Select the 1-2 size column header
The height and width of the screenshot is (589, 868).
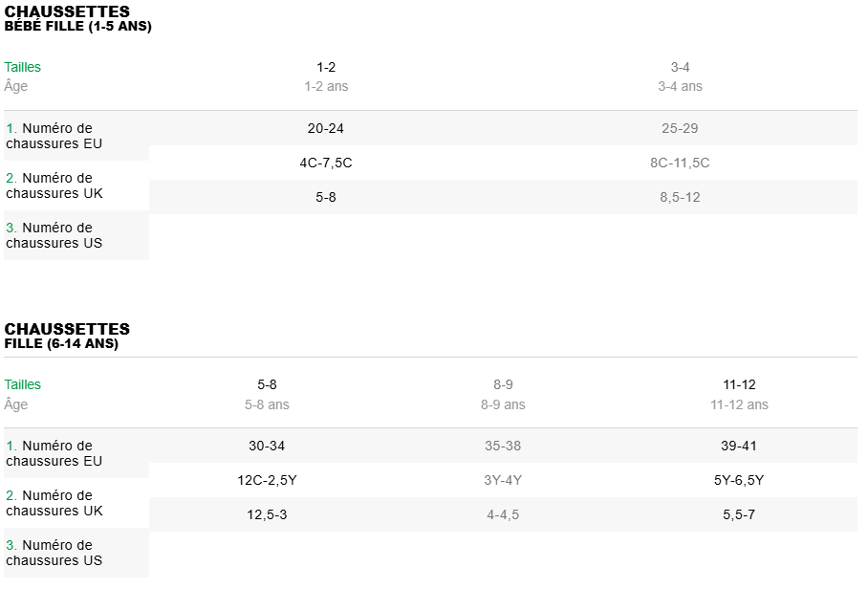pos(326,68)
